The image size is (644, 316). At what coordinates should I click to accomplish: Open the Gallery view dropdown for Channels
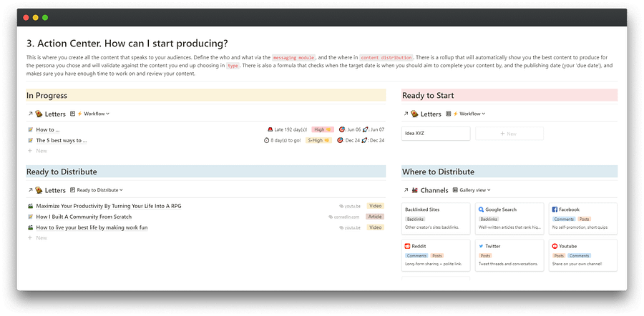(x=472, y=190)
